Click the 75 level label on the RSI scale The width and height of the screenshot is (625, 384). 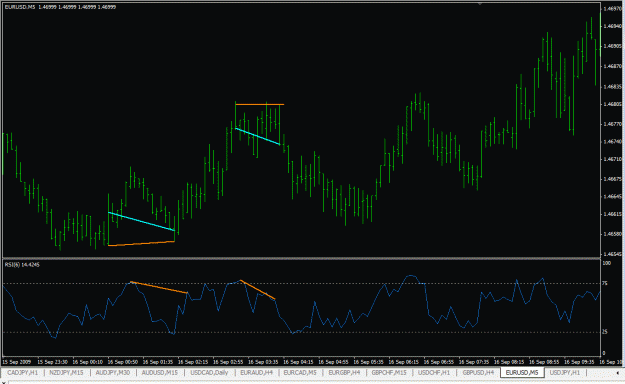tap(605, 284)
